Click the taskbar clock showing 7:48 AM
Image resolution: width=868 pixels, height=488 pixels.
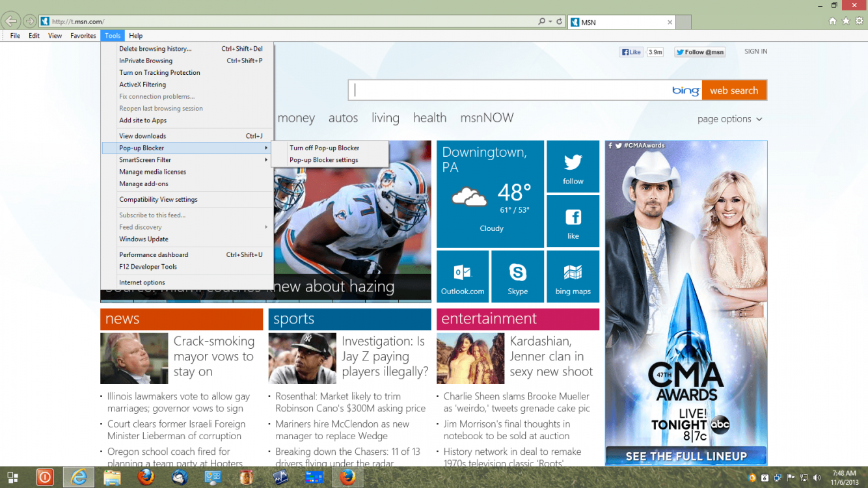[x=843, y=478]
